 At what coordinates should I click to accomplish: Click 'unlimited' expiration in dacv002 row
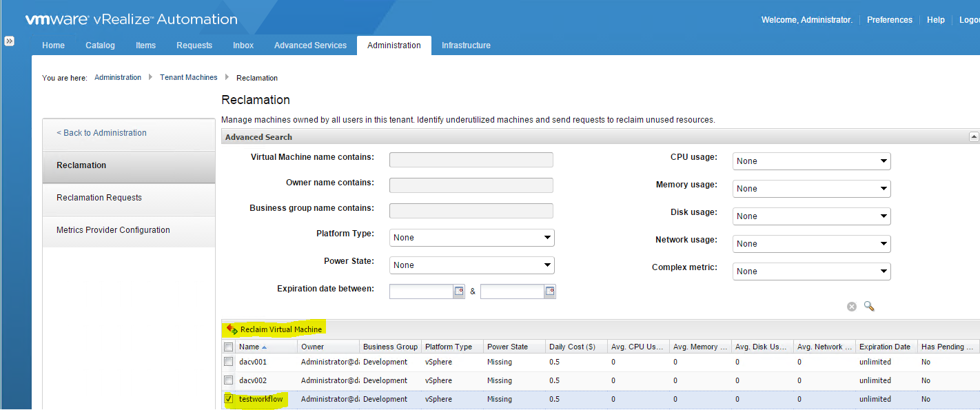[875, 380]
